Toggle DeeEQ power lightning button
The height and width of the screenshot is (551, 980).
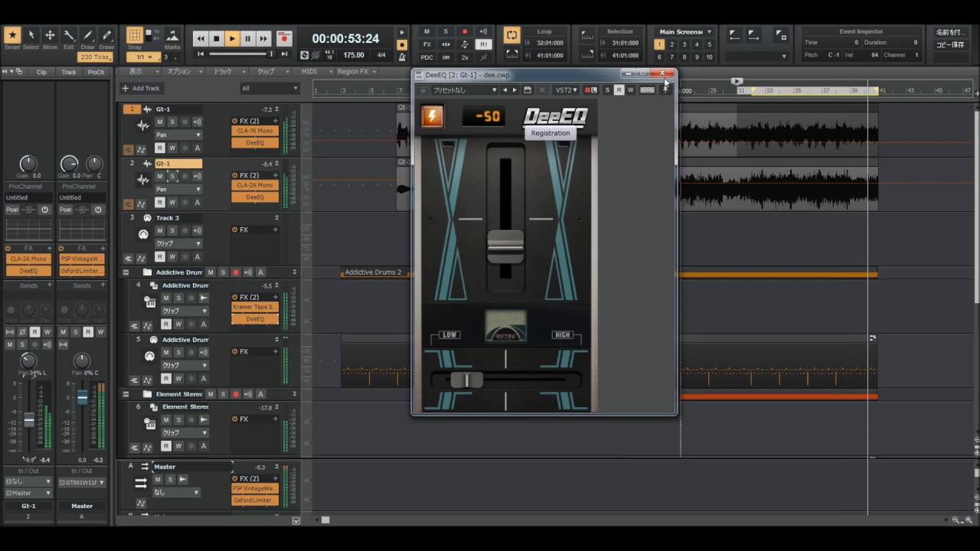click(432, 116)
